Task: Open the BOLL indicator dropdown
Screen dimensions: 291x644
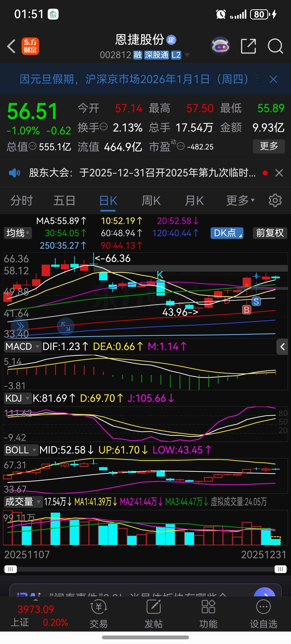Action: point(21,450)
